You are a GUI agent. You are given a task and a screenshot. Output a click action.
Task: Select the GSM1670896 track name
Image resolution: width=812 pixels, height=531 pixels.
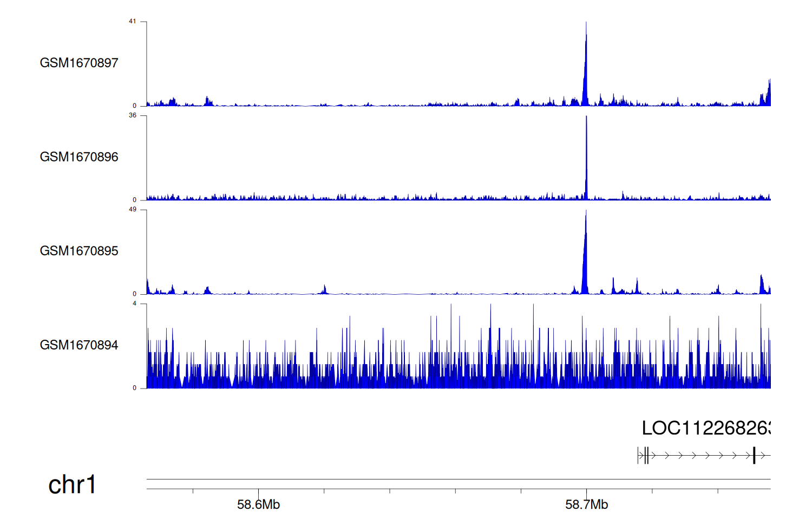click(79, 157)
